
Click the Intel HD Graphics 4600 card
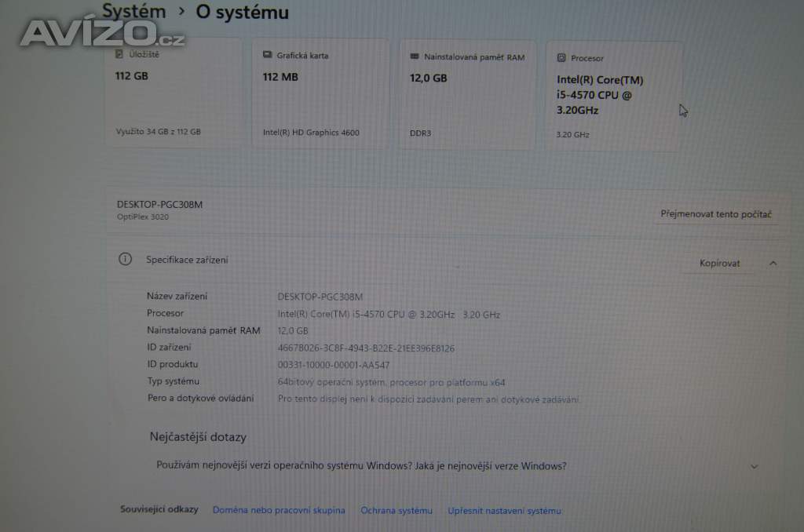click(320, 93)
